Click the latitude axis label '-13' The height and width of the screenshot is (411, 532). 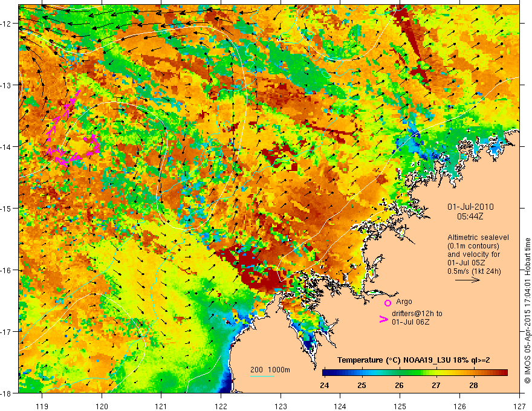click(7, 85)
